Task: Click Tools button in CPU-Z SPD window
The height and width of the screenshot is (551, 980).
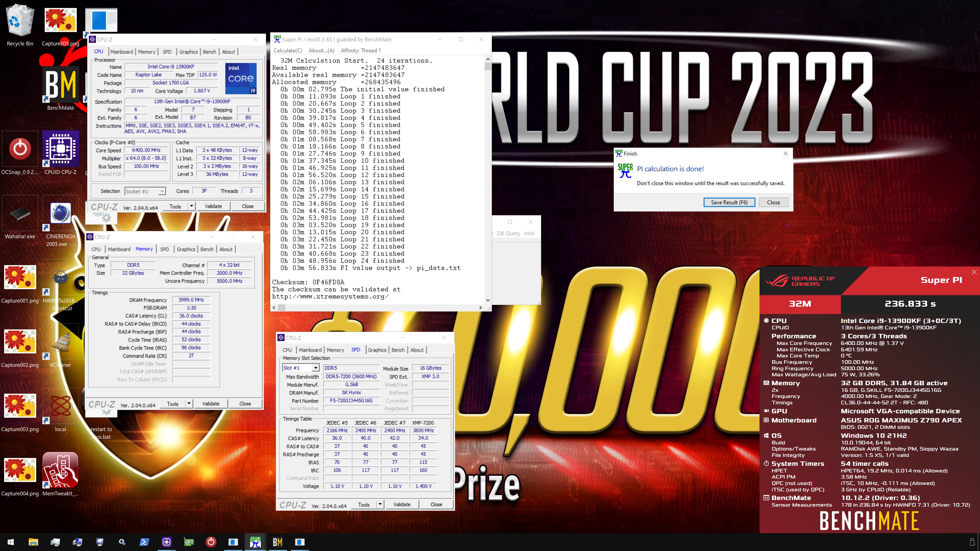Action: tap(364, 504)
